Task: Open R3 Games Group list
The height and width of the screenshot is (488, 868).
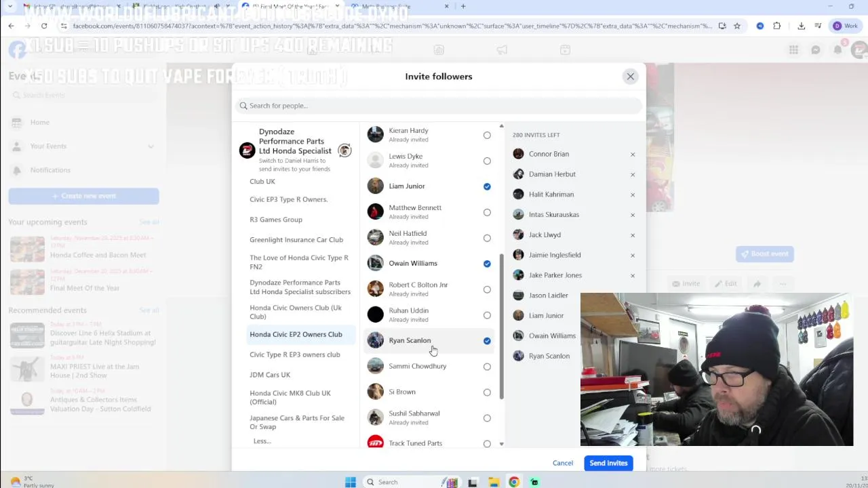Action: pos(276,220)
